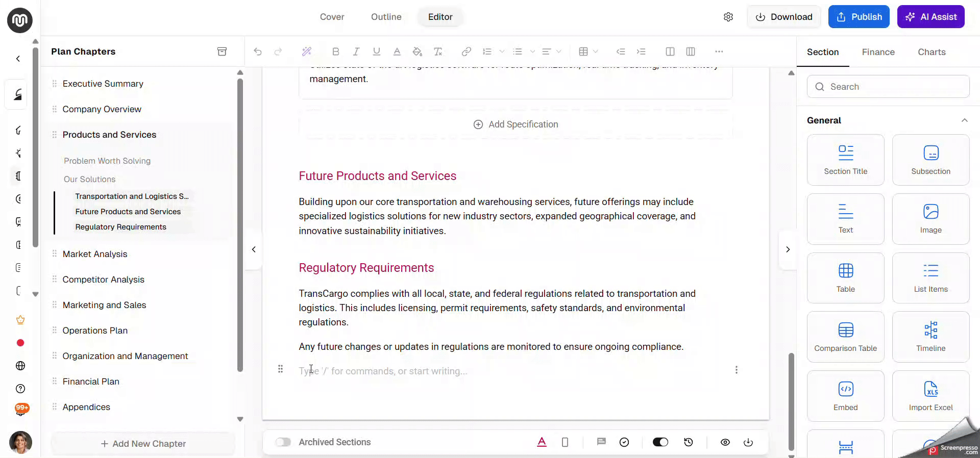Open the text color tool in the toolbar
This screenshot has height=458, width=980.
[397, 52]
